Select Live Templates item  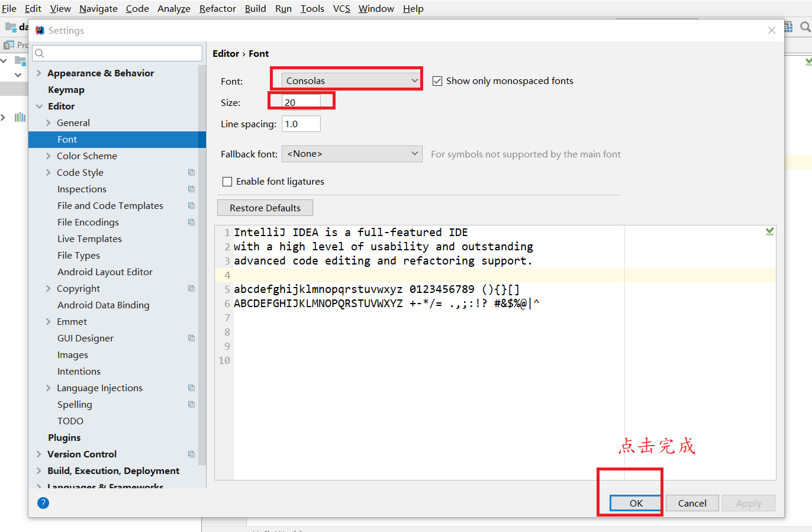tap(89, 239)
